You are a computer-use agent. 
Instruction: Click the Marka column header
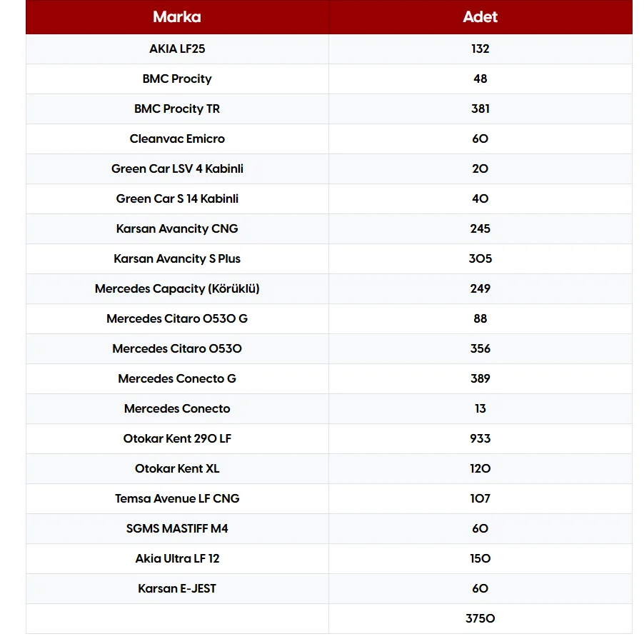click(177, 17)
